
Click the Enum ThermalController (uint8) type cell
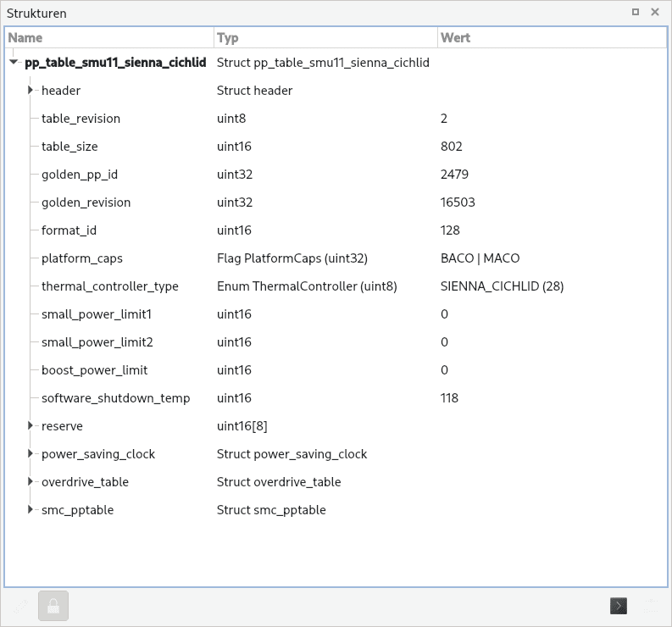coord(307,286)
